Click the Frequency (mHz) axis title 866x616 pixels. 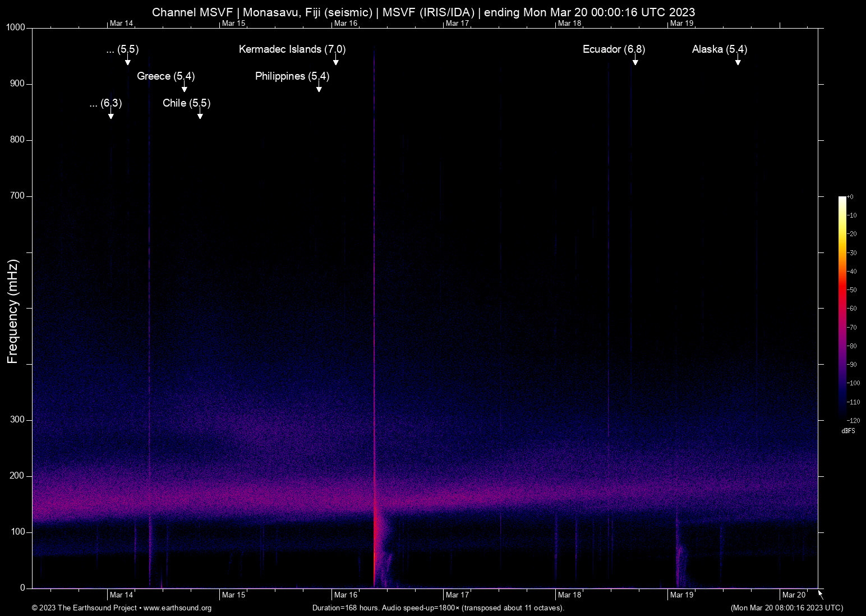click(13, 311)
